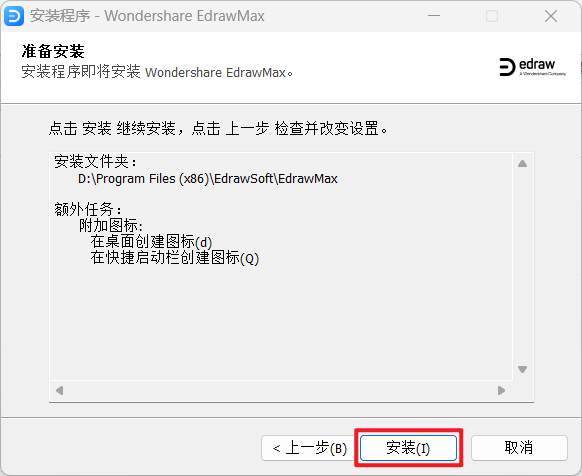The image size is (582, 476).
Task: Select the 在桌面创建图标(d) line
Action: point(151,242)
